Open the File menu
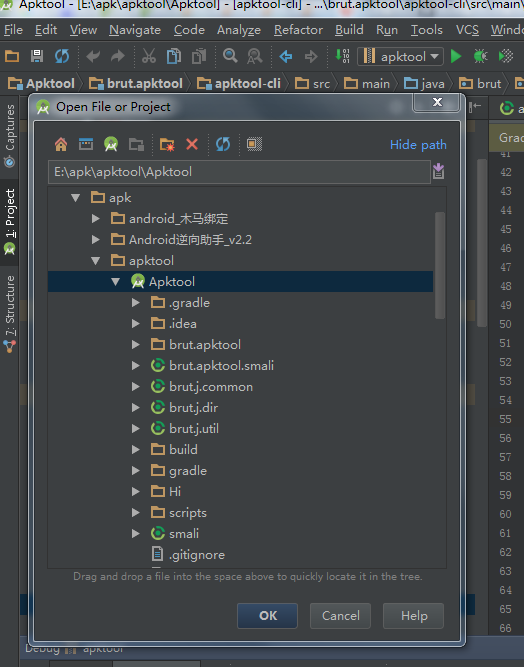This screenshot has width=524, height=667. [13, 30]
